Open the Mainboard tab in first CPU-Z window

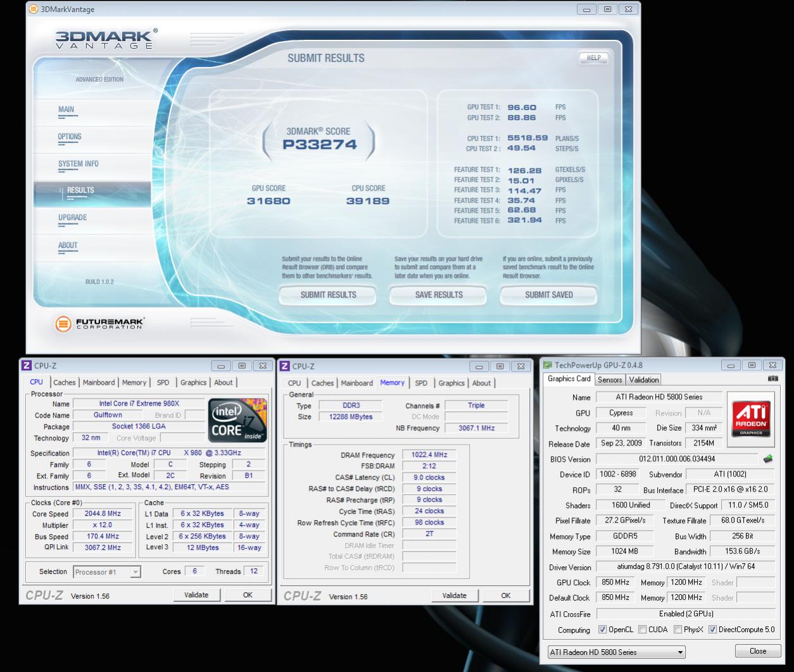coord(99,382)
